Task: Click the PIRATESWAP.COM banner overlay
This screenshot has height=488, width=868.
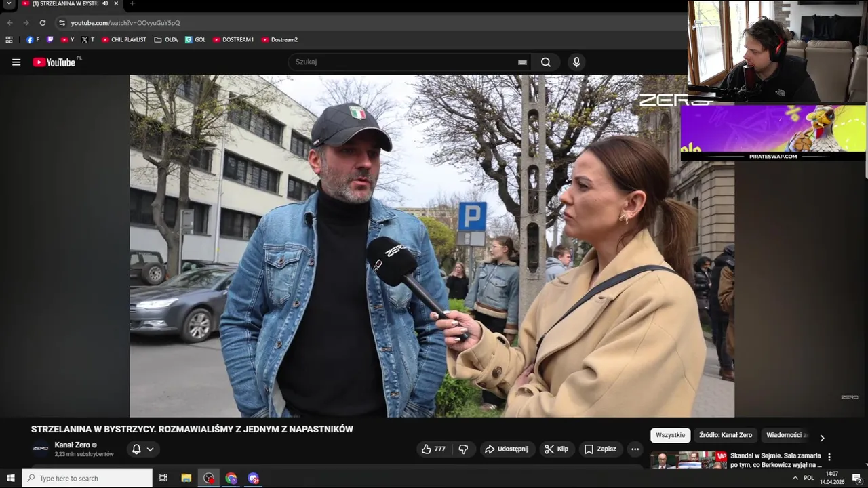Action: coord(773,133)
